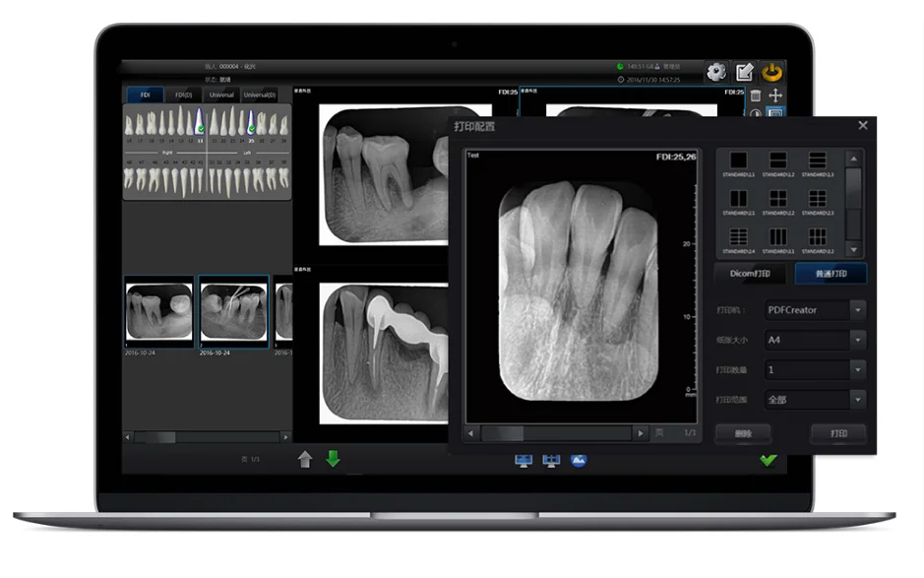
Task: Switch to the Universal numbering tab
Action: (x=222, y=95)
